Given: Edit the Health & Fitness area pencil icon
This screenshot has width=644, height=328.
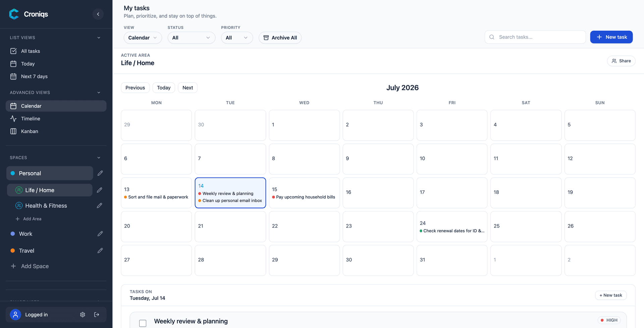Looking at the screenshot, I should (x=99, y=205).
